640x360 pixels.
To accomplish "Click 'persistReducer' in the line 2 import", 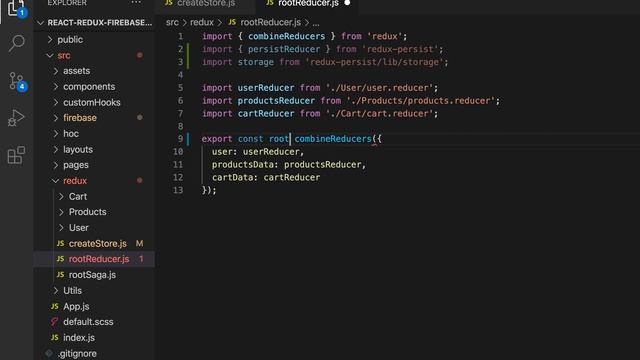I will click(x=284, y=49).
